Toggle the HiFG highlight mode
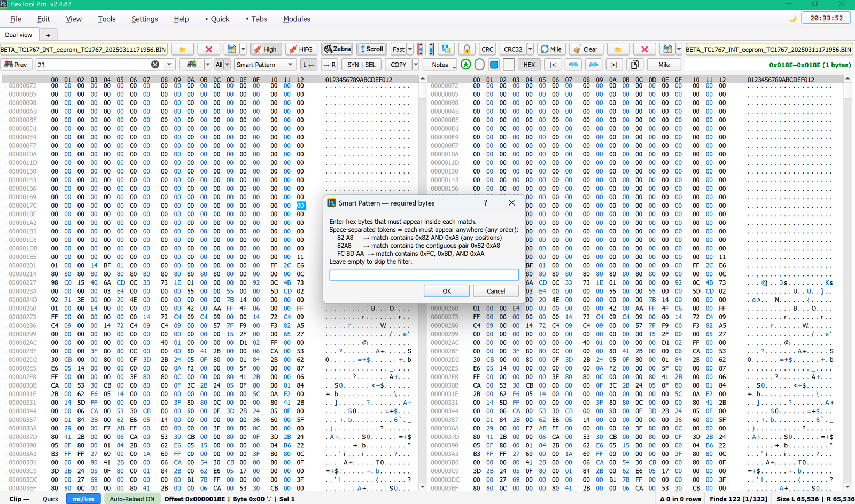Screen dimensions: 855x504 tap(301, 49)
